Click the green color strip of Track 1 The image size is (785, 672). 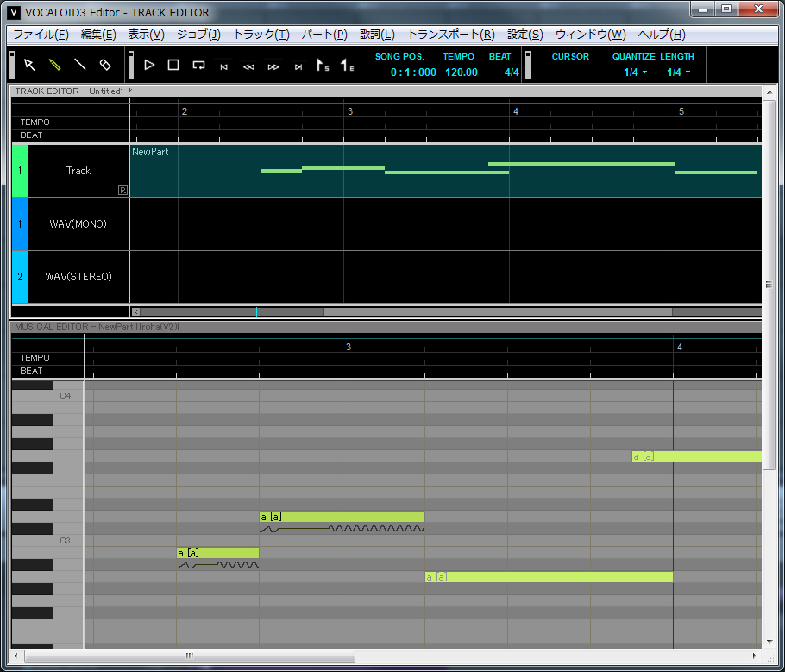(x=20, y=171)
